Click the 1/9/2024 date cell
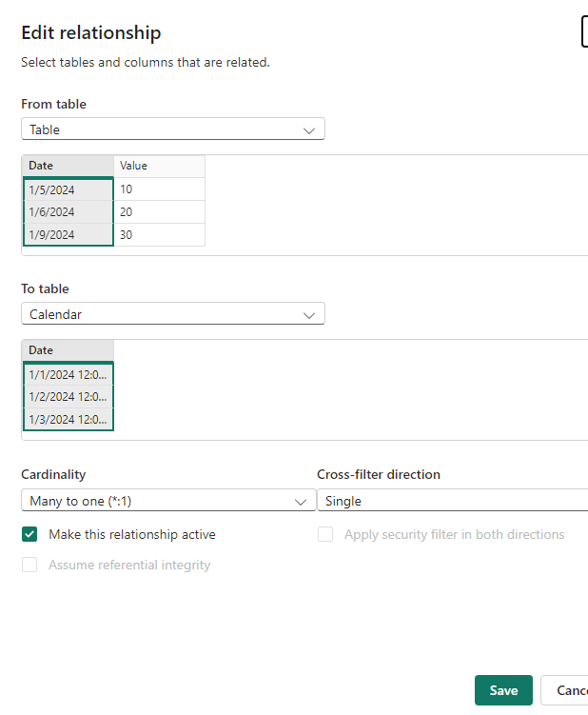Screen dimensions: 588x715 tap(68, 234)
